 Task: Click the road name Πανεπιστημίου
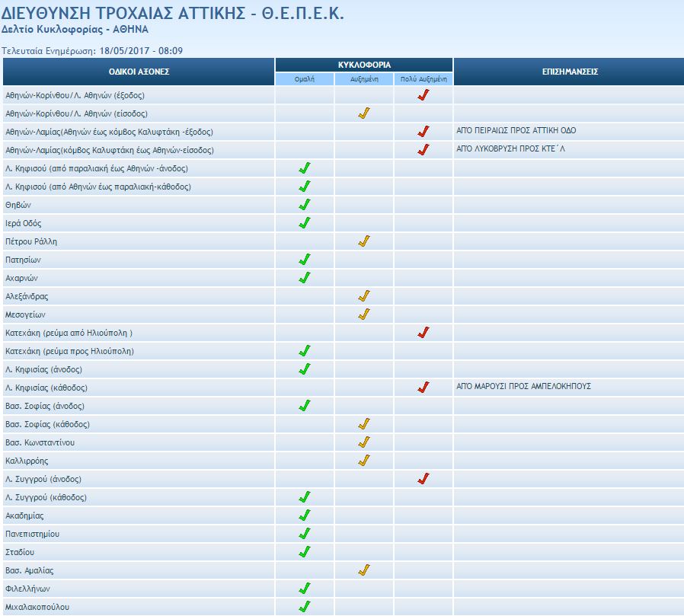point(32,534)
